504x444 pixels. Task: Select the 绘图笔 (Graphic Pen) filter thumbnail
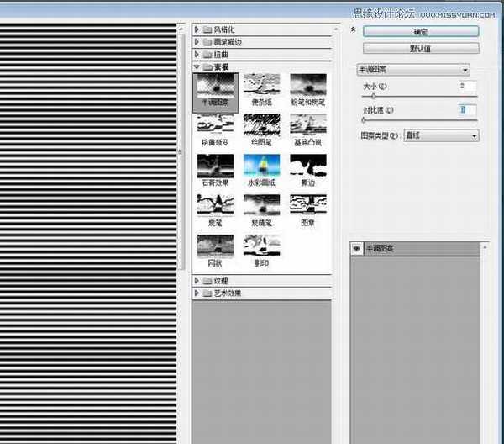pyautogui.click(x=260, y=125)
